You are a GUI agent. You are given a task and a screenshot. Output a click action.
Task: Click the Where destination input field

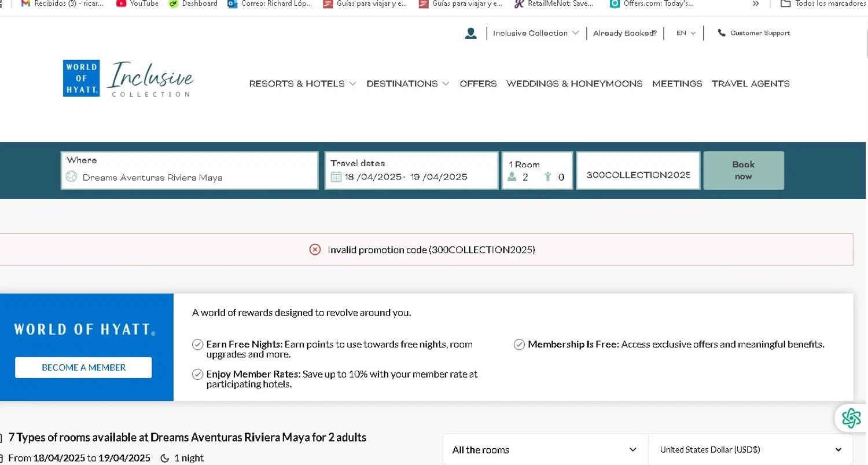(x=190, y=170)
